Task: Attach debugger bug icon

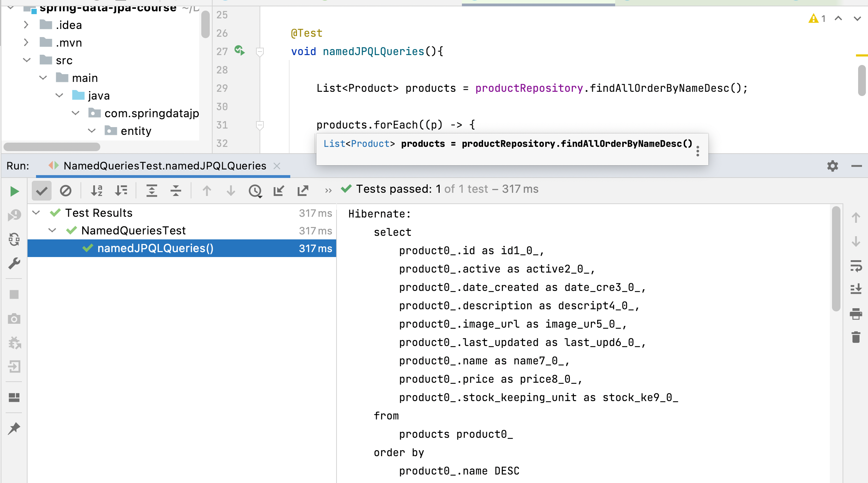Action: [x=14, y=342]
